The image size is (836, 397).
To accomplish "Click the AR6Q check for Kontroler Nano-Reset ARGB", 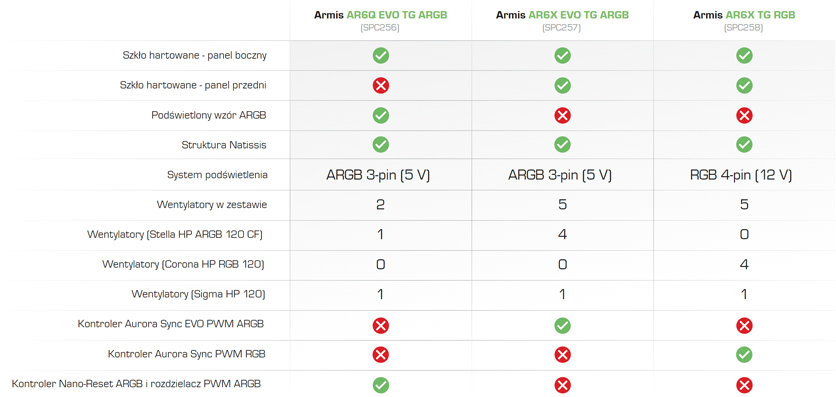I will tap(381, 384).
